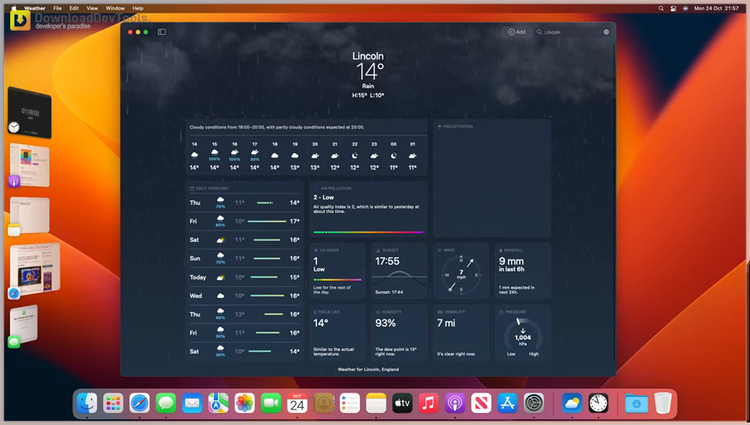This screenshot has width=750, height=425.
Task: Open Apple TV app from the Dock
Action: click(402, 403)
